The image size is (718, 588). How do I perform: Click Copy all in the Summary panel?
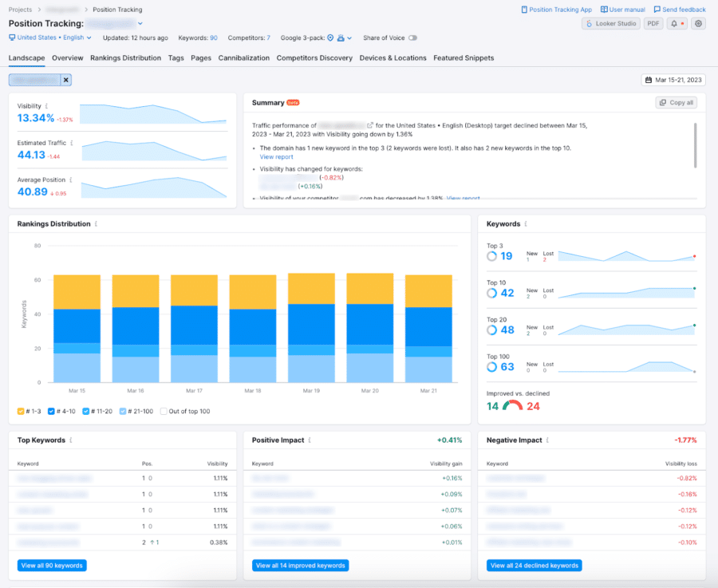pyautogui.click(x=676, y=103)
